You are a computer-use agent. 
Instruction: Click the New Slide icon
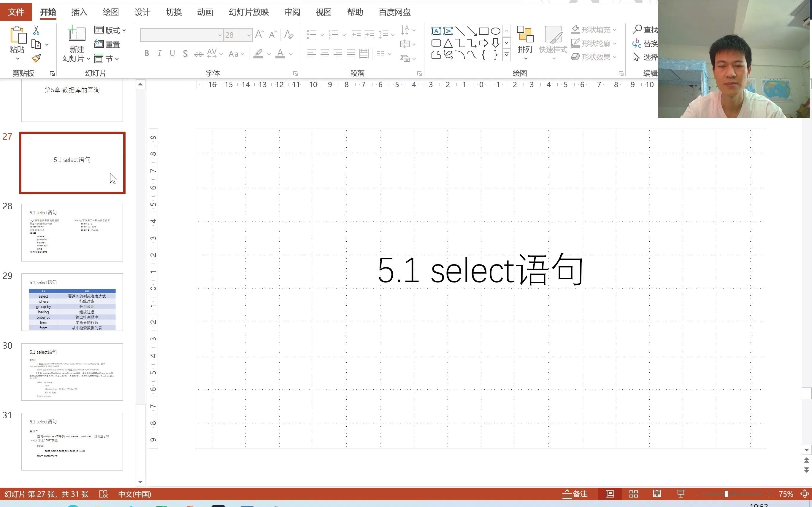[x=77, y=34]
